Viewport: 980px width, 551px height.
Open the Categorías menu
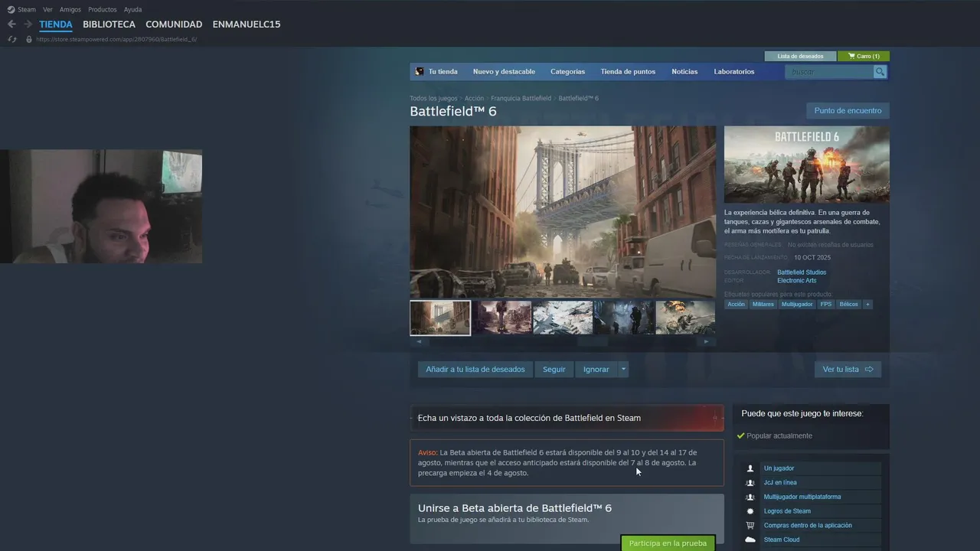567,72
